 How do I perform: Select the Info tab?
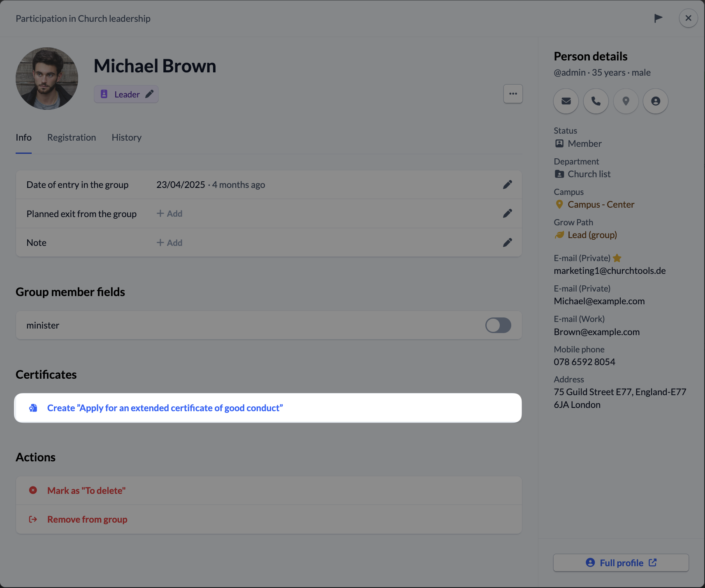(23, 137)
